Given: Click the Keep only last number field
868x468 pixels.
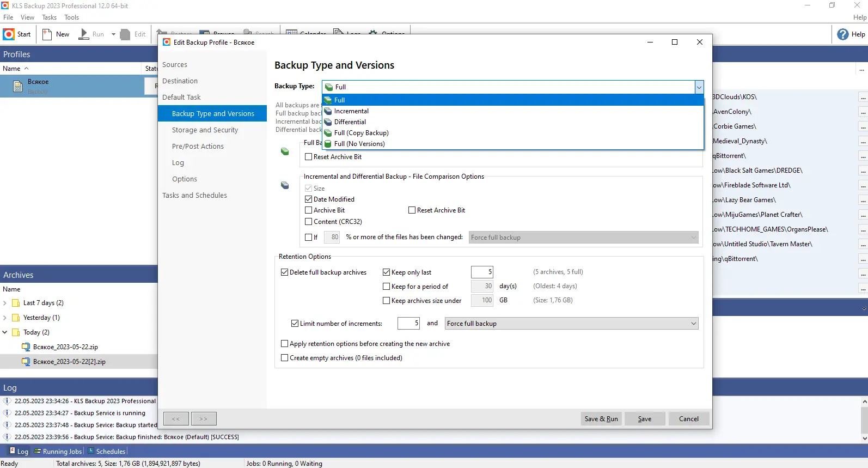Looking at the screenshot, I should [482, 272].
